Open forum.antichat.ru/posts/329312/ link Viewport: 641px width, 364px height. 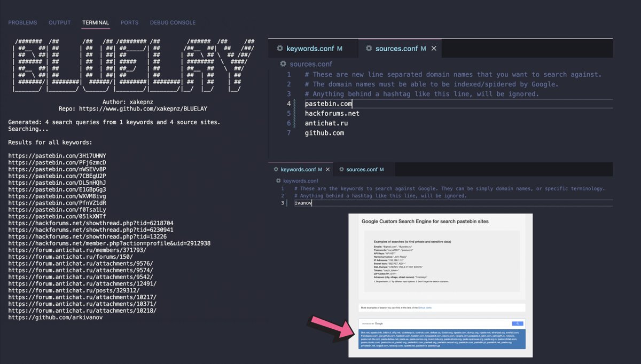click(x=74, y=290)
